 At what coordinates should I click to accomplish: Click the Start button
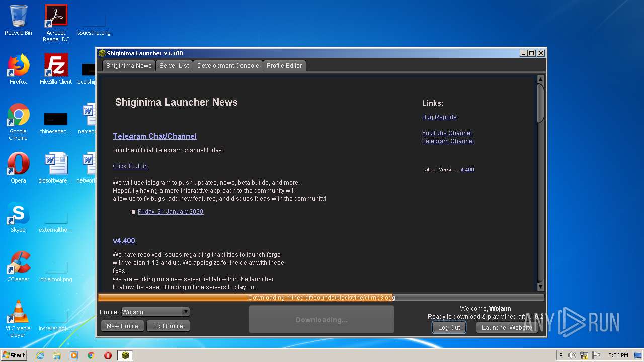click(x=14, y=355)
